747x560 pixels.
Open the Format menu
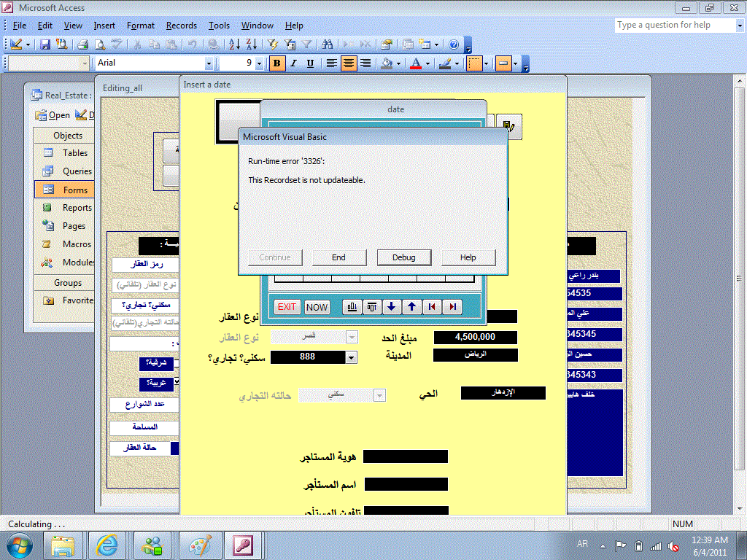tap(141, 26)
